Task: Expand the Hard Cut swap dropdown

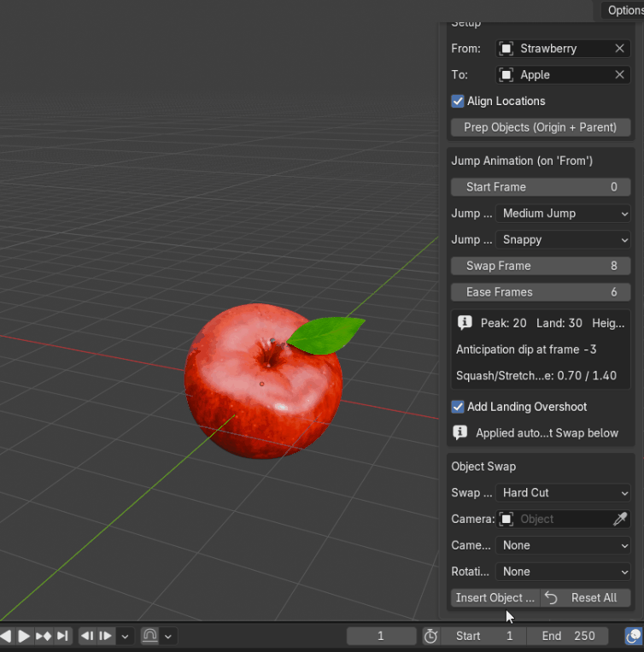Action: click(563, 493)
